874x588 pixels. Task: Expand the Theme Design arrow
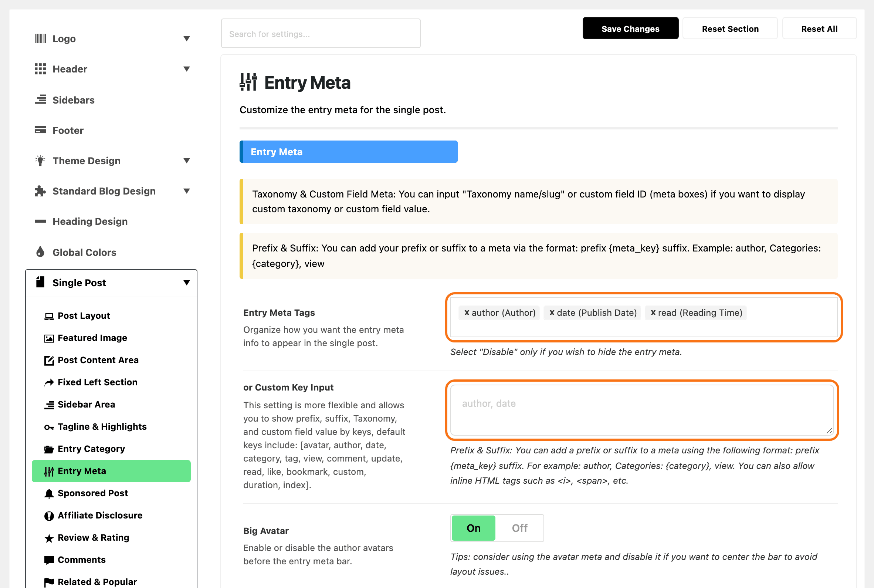pos(187,160)
